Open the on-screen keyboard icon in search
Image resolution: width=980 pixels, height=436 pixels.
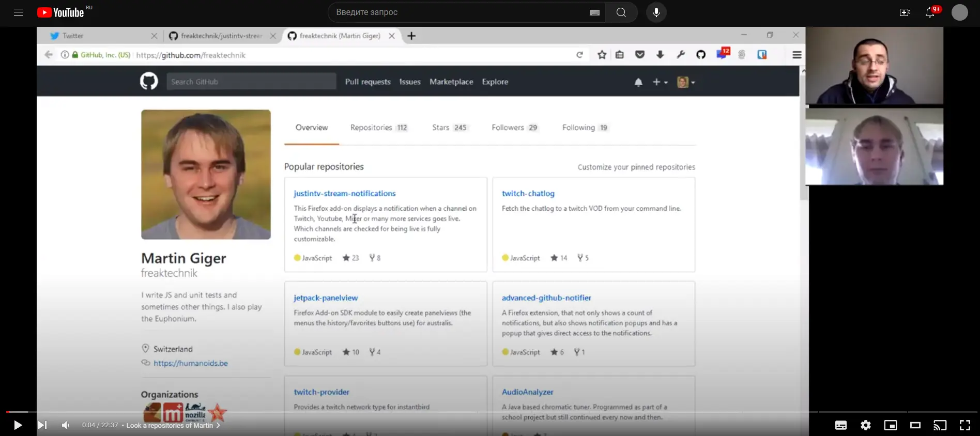click(594, 12)
